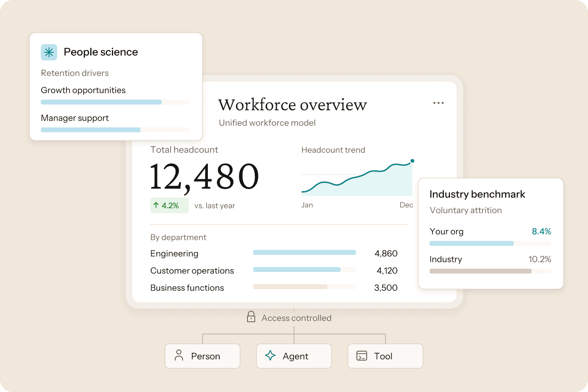Click the People science heading
The width and height of the screenshot is (588, 392).
(101, 52)
